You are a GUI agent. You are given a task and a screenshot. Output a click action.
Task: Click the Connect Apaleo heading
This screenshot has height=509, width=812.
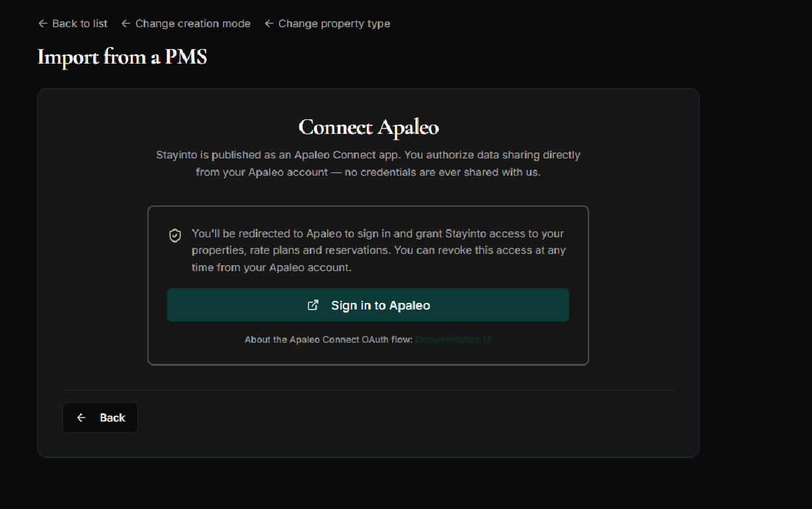368,127
